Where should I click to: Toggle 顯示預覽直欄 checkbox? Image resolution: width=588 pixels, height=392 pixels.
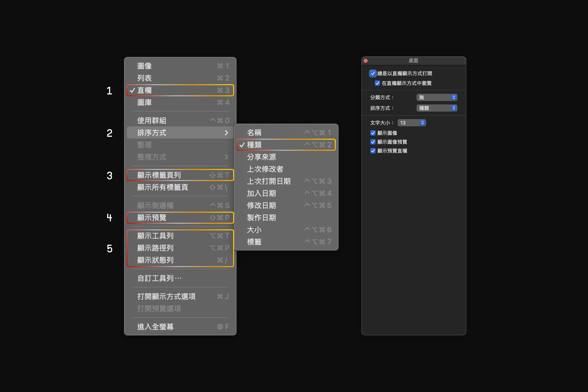(373, 151)
